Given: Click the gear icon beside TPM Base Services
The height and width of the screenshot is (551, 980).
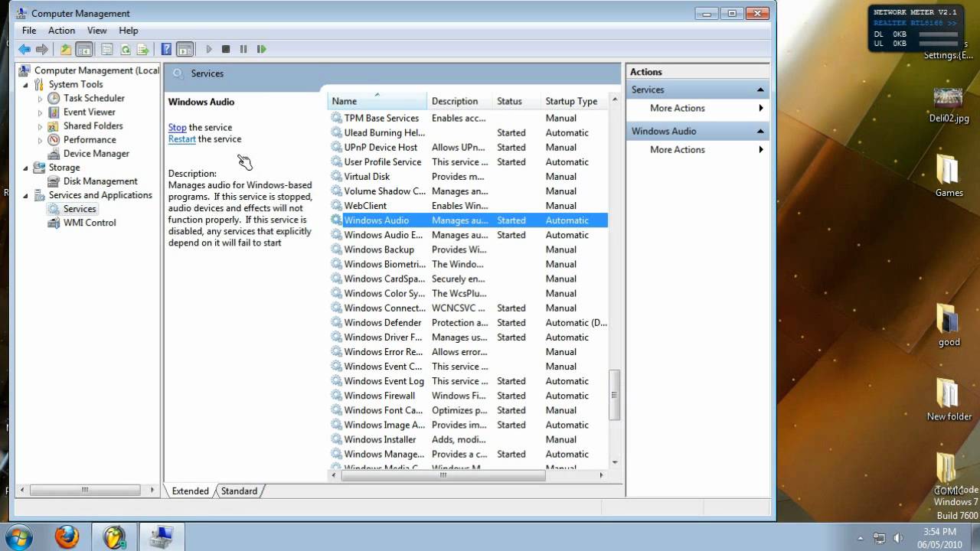Looking at the screenshot, I should coord(336,118).
